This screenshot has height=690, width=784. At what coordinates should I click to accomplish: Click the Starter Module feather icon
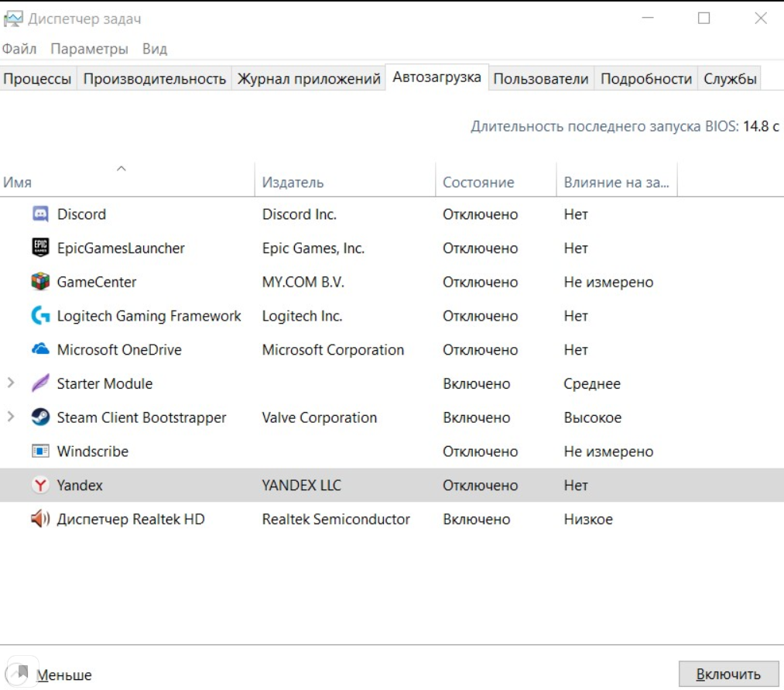click(40, 383)
